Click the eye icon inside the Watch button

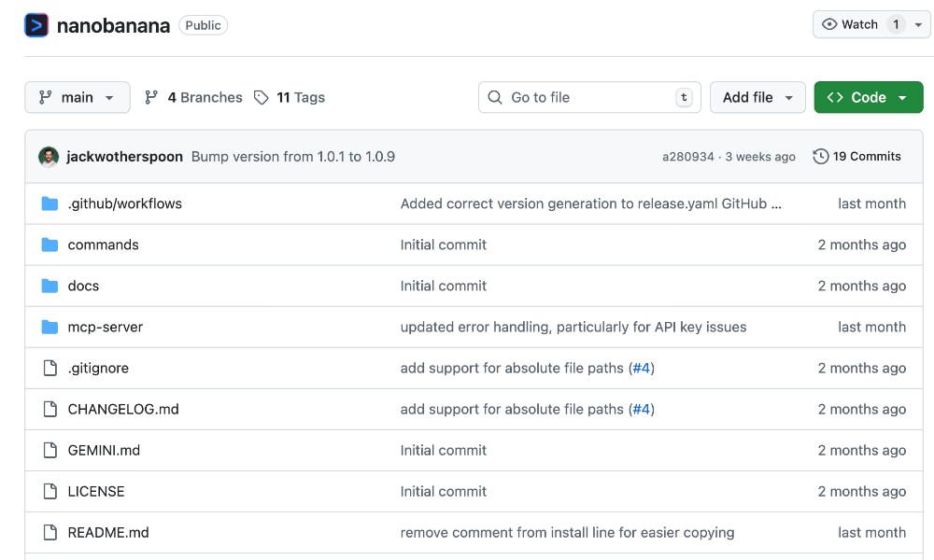830,25
